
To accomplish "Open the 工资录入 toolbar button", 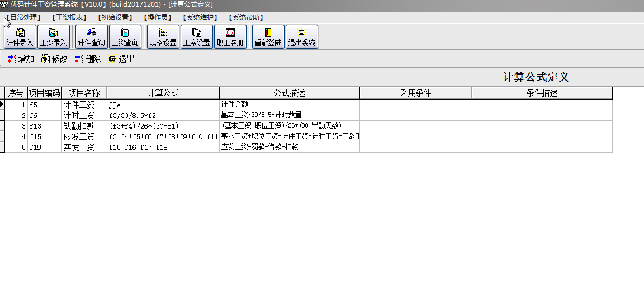I will click(x=54, y=36).
